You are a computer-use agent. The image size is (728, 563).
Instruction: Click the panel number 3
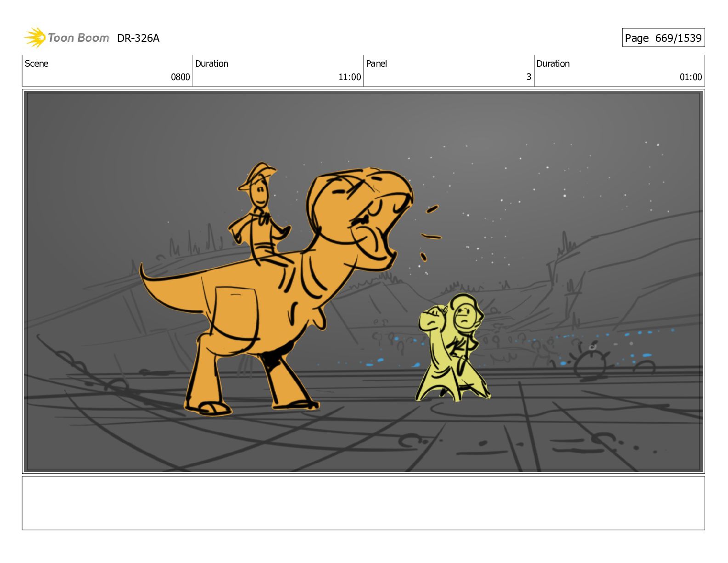coord(529,77)
